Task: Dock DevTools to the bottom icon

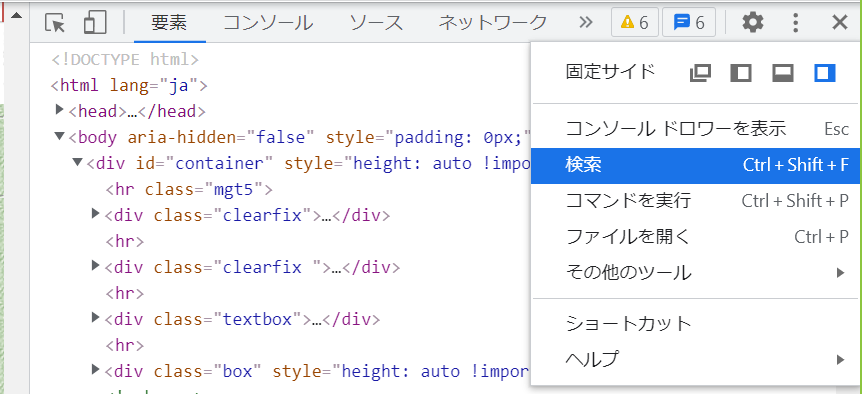Action: [782, 73]
